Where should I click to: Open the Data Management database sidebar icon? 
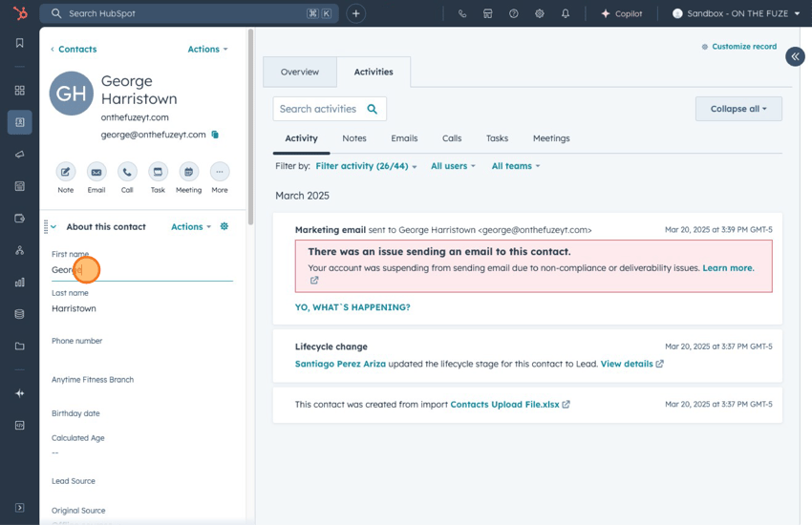tap(20, 314)
